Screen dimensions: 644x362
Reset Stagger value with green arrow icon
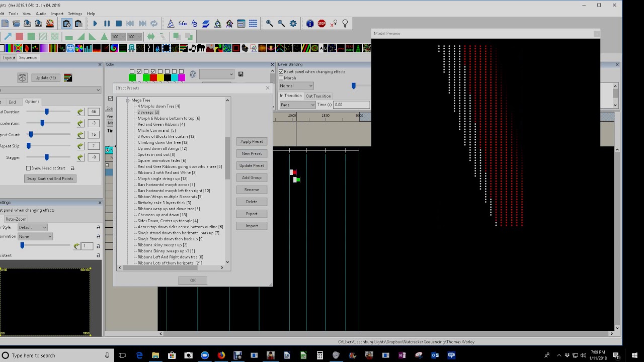pyautogui.click(x=80, y=157)
